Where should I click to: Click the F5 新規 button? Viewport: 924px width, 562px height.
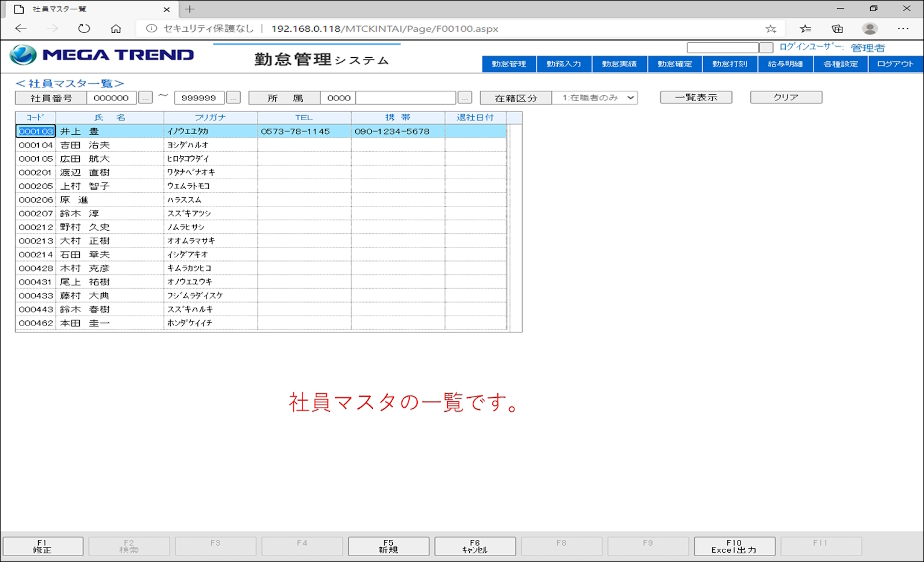point(389,546)
